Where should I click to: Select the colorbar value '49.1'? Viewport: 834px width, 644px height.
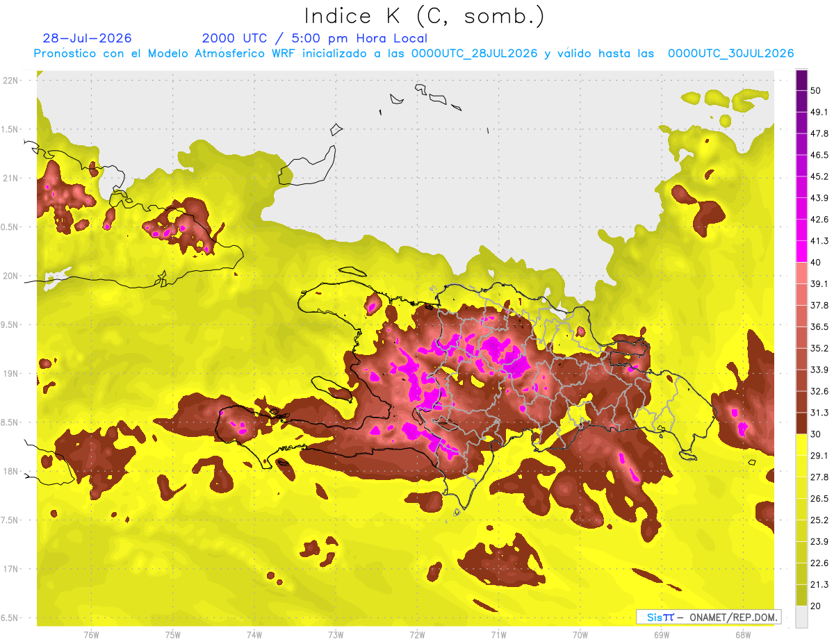point(819,113)
